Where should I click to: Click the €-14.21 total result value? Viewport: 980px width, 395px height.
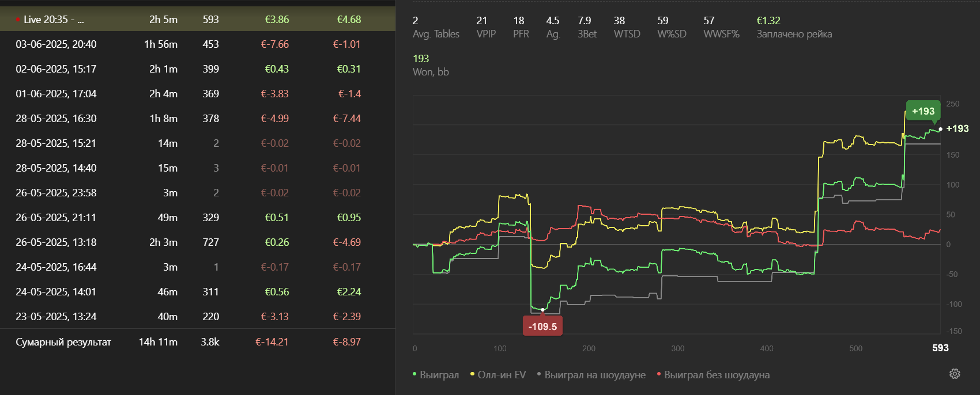point(272,341)
